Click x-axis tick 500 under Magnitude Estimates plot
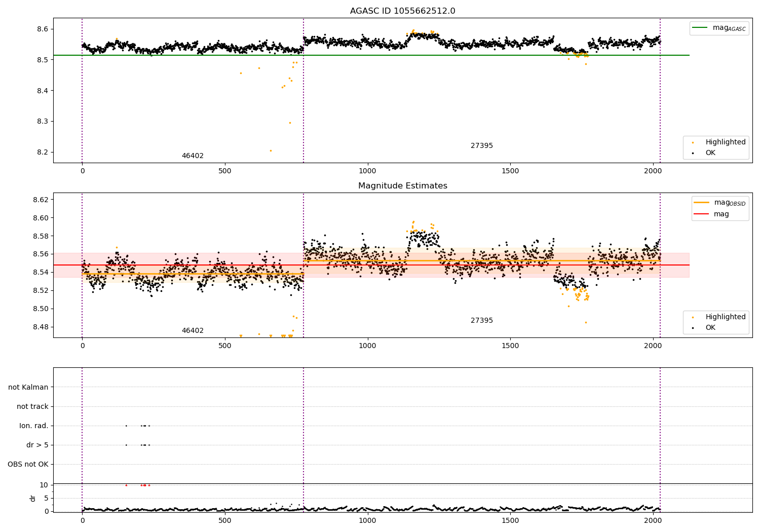 pyautogui.click(x=225, y=346)
